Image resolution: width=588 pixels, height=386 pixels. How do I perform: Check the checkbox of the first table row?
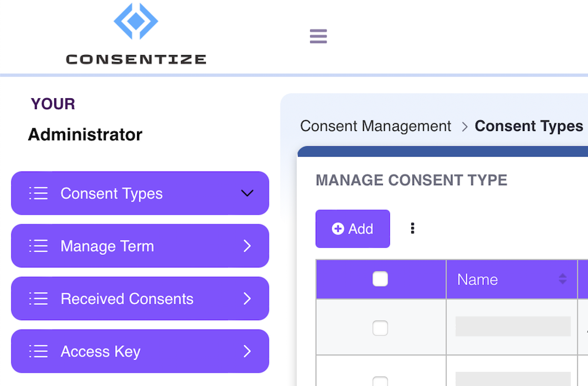380,329
